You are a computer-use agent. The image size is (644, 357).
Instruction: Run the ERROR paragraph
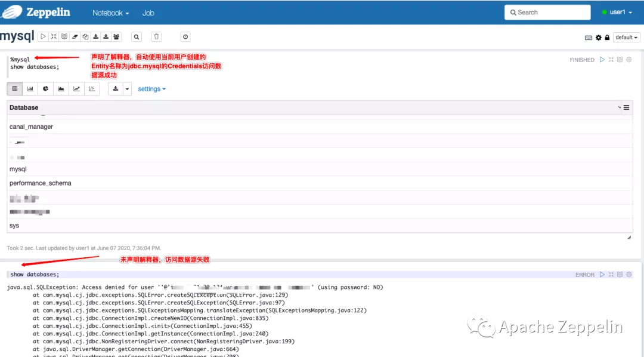(602, 275)
